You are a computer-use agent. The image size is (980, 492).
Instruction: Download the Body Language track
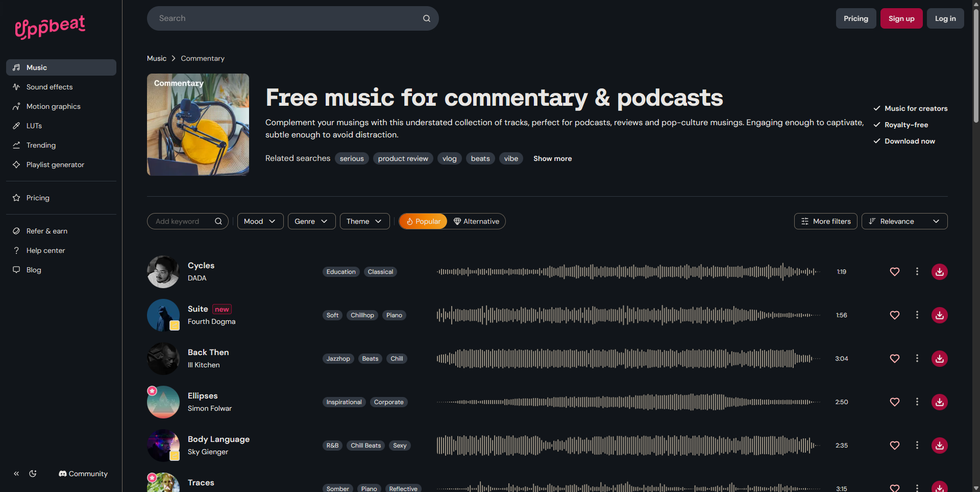pyautogui.click(x=939, y=446)
